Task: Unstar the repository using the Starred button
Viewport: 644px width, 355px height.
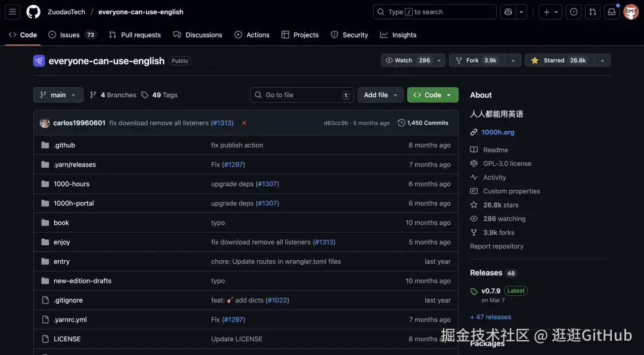Action: (560, 60)
